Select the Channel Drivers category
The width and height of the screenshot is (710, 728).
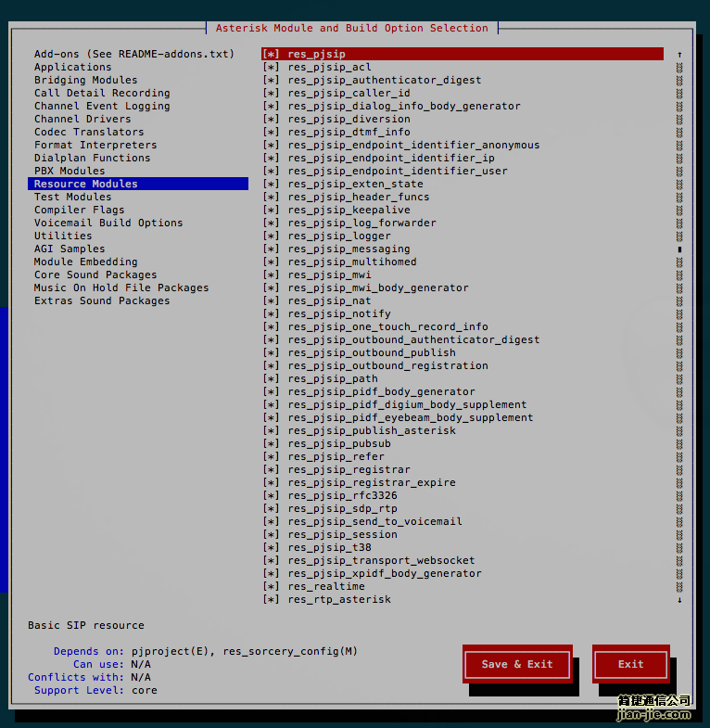(x=82, y=119)
